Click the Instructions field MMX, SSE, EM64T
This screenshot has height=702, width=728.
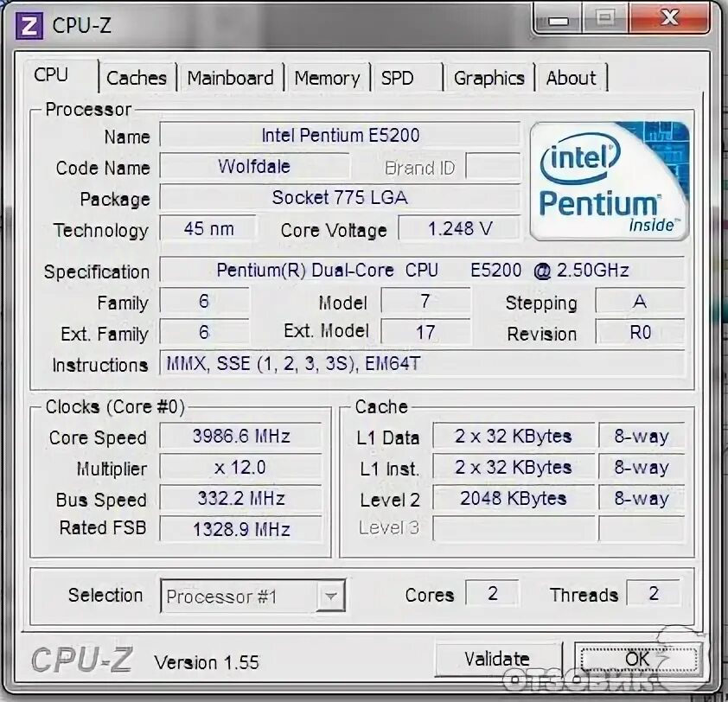423,363
